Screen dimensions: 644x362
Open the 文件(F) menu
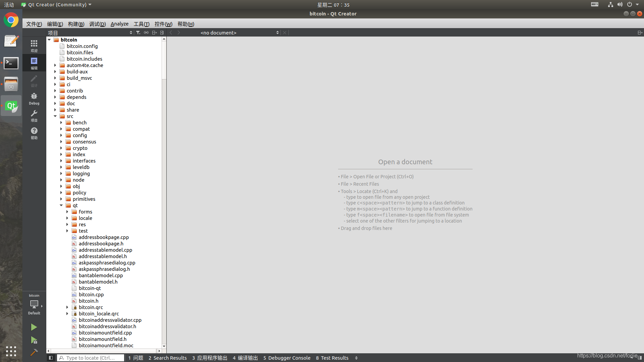point(34,24)
